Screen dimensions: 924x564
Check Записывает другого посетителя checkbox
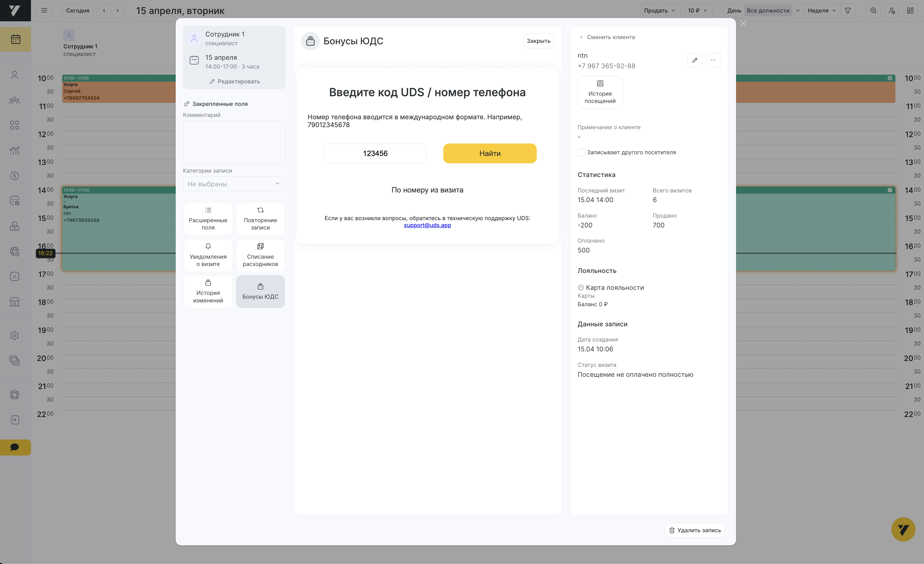point(581,153)
